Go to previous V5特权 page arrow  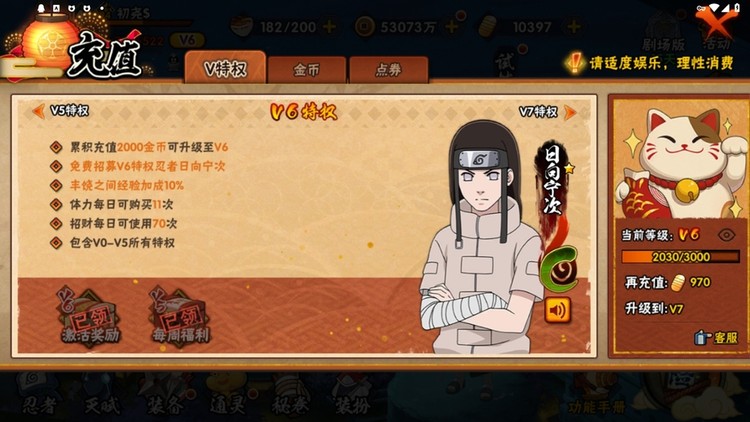(x=38, y=111)
